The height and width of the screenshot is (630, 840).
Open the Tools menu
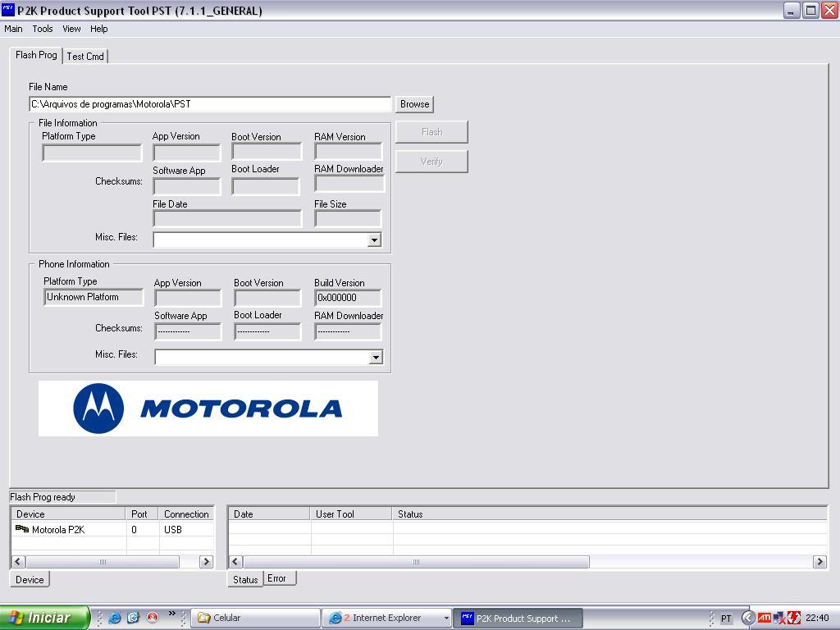pyautogui.click(x=43, y=29)
